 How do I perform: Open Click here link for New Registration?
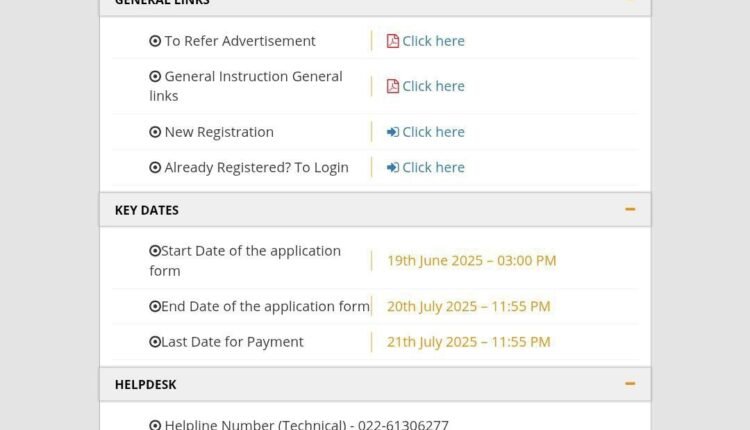[x=433, y=132]
